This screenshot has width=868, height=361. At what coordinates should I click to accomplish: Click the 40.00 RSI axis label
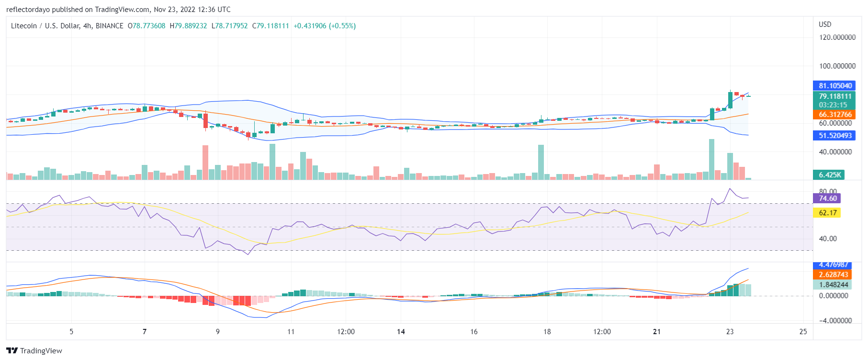point(828,239)
